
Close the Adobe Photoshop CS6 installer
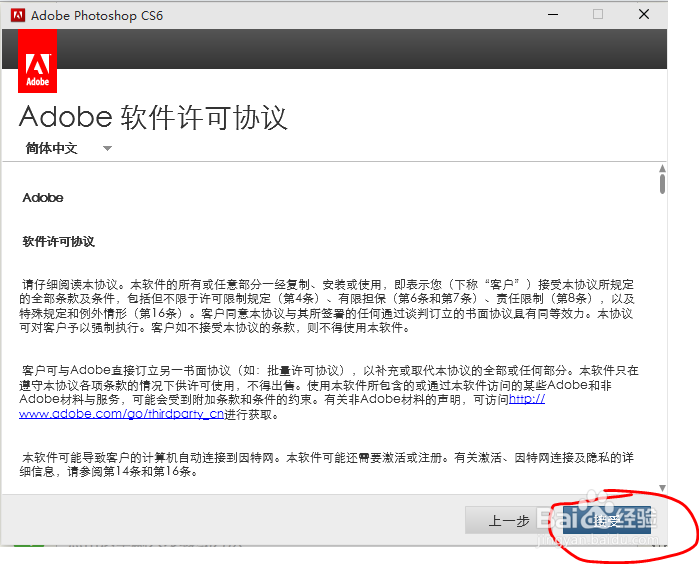644,15
